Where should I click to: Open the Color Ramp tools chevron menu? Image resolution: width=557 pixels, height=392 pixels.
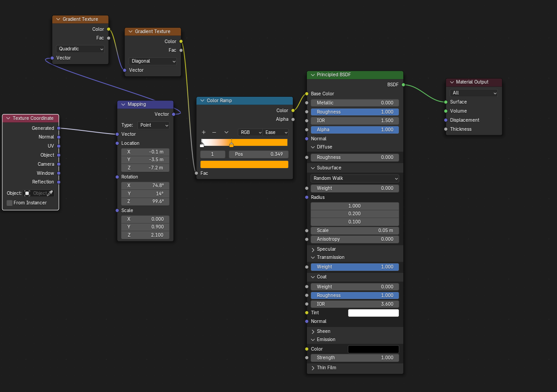point(226,132)
